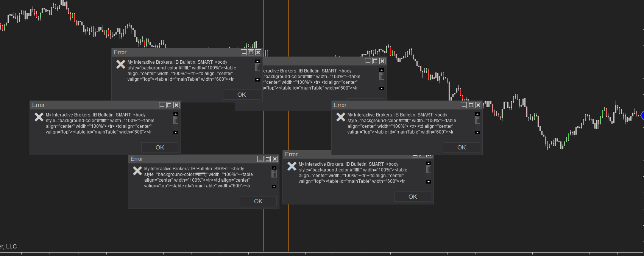Viewport: 644px width, 256px height.
Task: Click scrollbar thumb in lowest Error dialog
Action: (274, 174)
